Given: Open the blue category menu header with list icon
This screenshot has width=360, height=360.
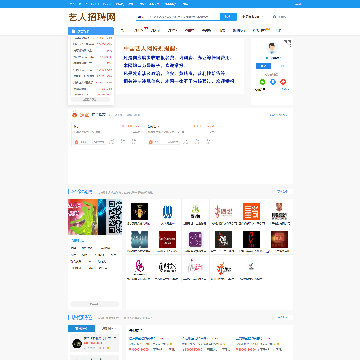Looking at the screenshot, I should point(91,31).
